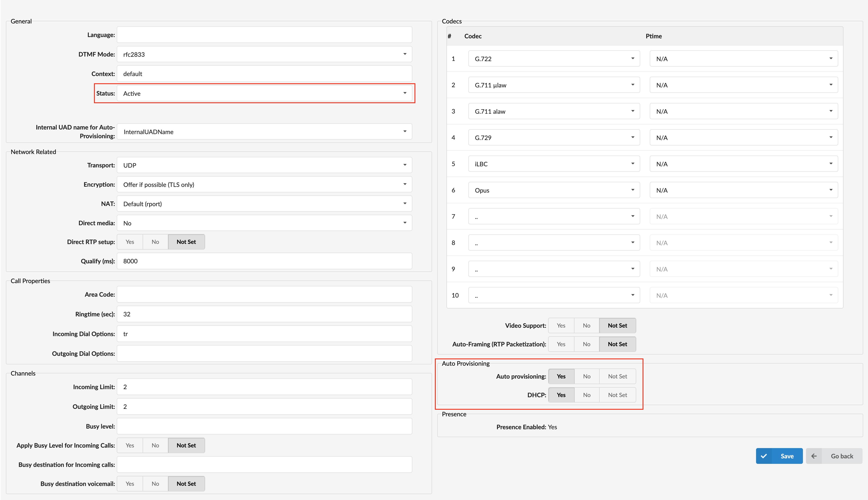The height and width of the screenshot is (500, 868).
Task: Click the Save button
Action: click(x=787, y=456)
